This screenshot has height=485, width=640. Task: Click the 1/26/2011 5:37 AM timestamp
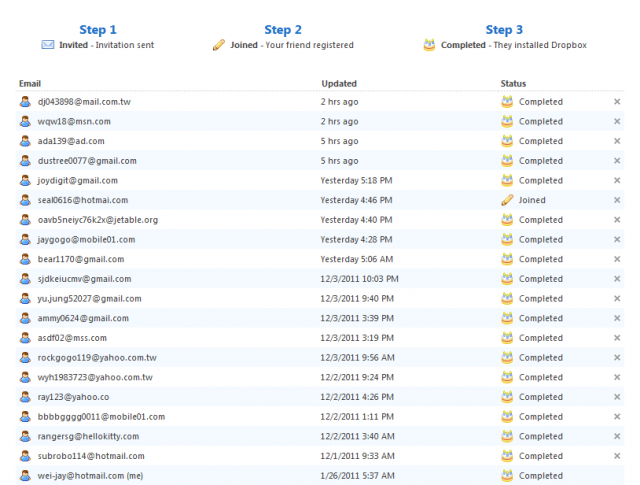pos(357,476)
